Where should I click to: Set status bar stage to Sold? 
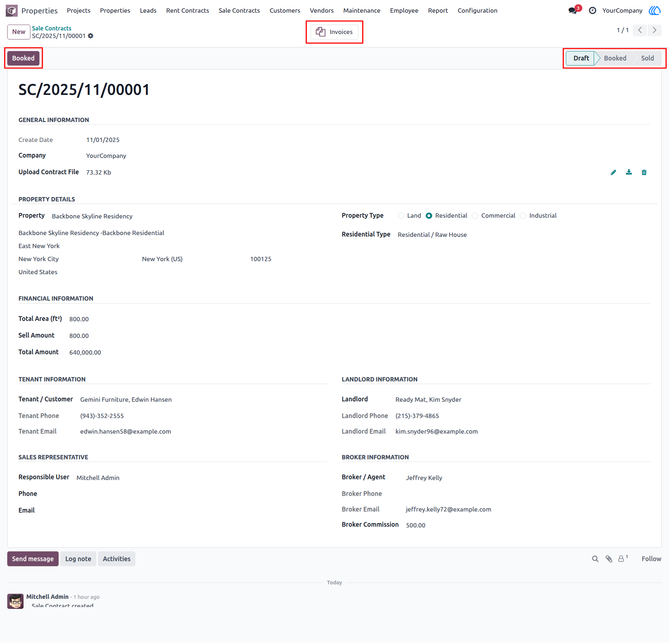click(647, 58)
